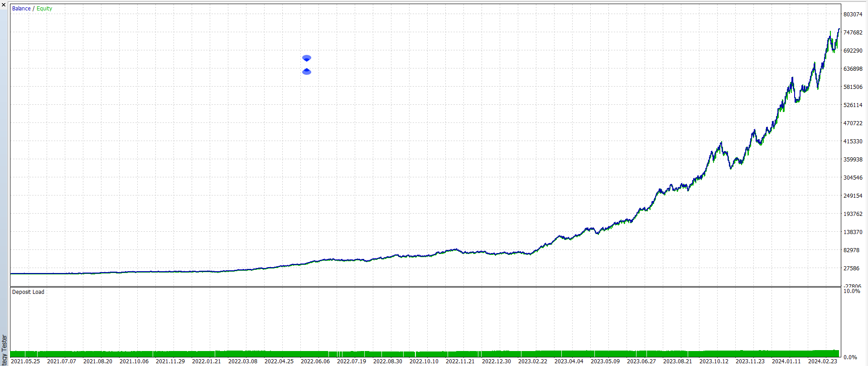This screenshot has height=366, width=868.
Task: Click the 2023.02.22 date on time axis
Action: tap(533, 361)
